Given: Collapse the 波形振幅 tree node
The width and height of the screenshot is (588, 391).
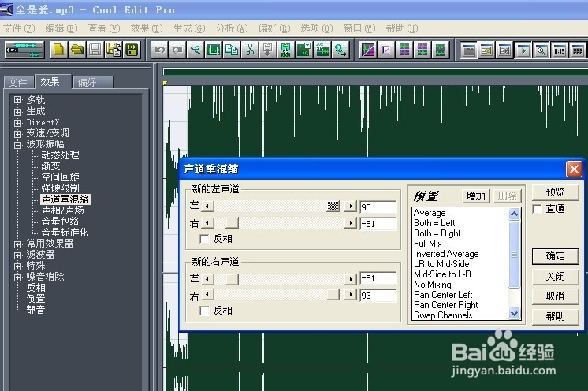Looking at the screenshot, I should [x=17, y=145].
